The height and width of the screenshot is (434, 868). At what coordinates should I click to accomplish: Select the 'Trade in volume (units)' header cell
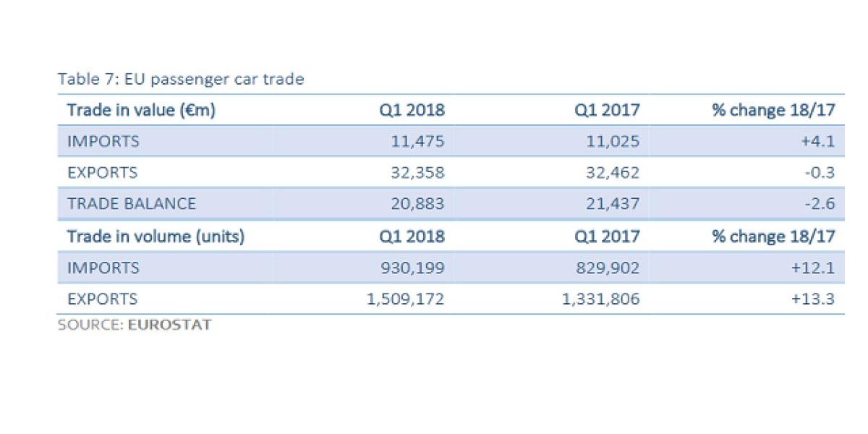click(x=156, y=236)
